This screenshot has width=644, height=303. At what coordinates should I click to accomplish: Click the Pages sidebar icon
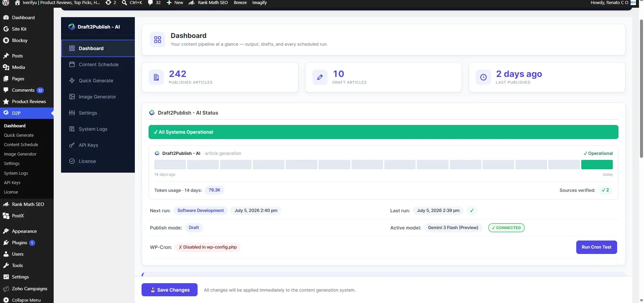click(6, 79)
